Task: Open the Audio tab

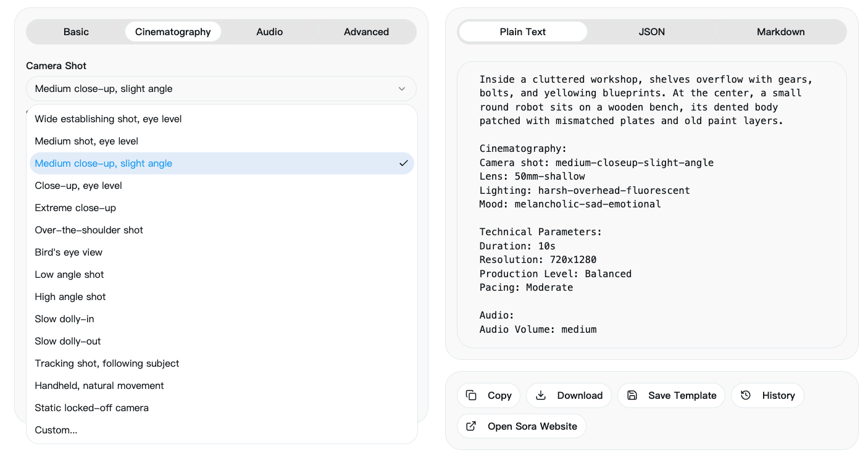Action: [270, 32]
